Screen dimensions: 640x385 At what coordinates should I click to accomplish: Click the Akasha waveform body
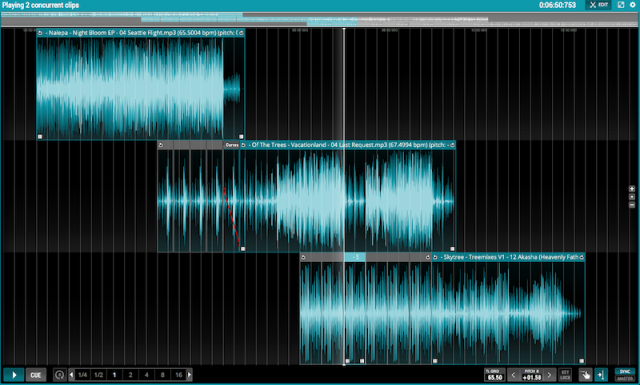(x=508, y=313)
